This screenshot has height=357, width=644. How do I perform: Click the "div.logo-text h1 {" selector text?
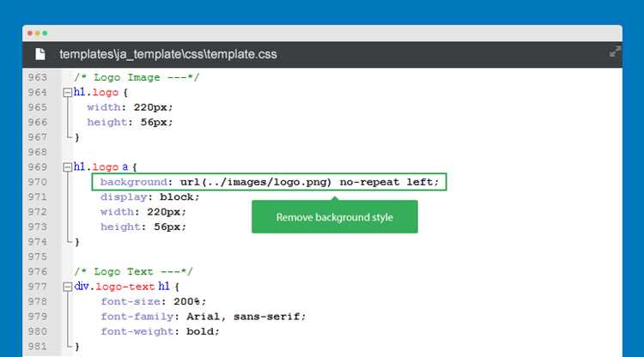127,287
